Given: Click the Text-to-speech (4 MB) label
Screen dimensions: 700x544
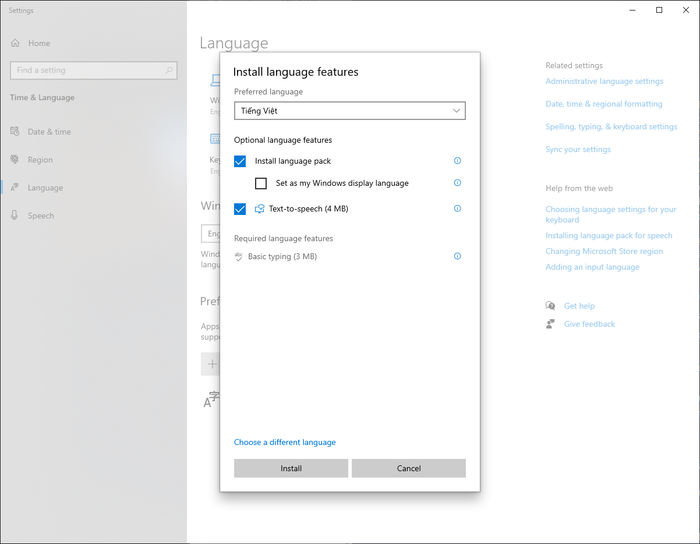Looking at the screenshot, I should click(x=308, y=209).
